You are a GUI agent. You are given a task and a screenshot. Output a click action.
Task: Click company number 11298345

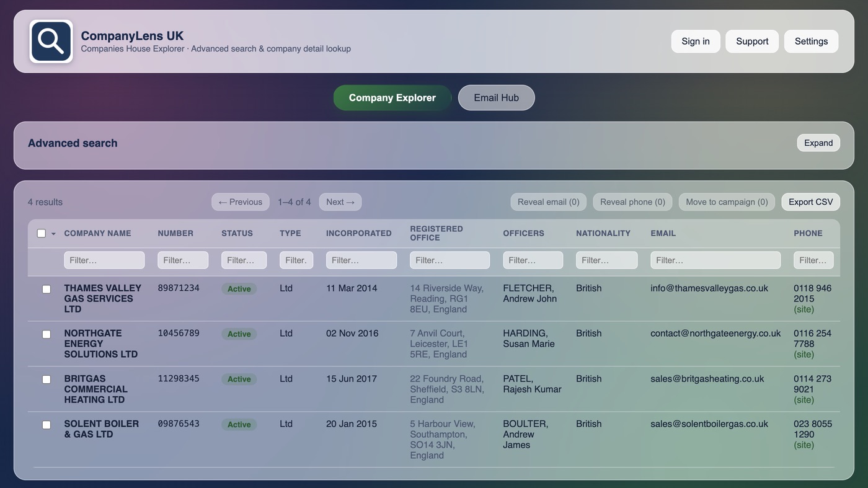coord(179,379)
